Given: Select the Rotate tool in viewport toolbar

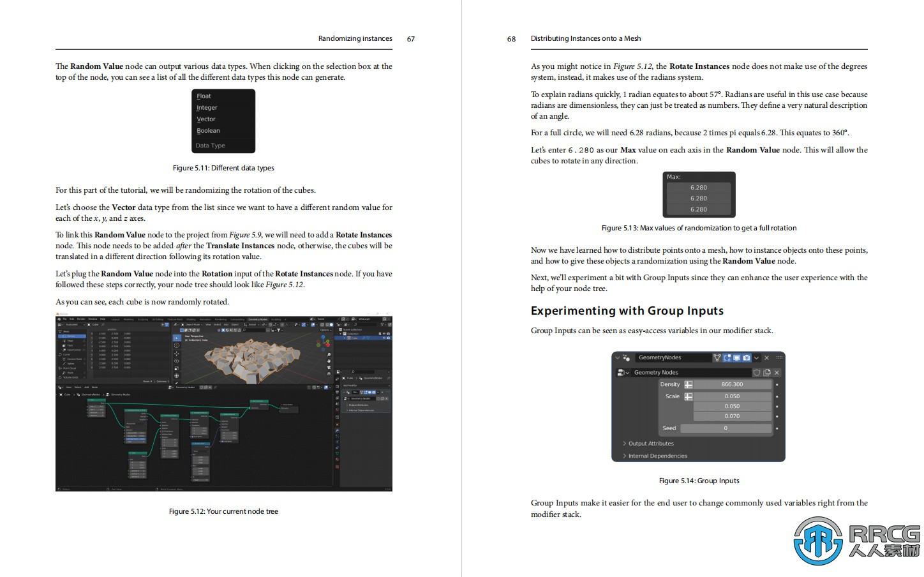Looking at the screenshot, I should coord(177,361).
